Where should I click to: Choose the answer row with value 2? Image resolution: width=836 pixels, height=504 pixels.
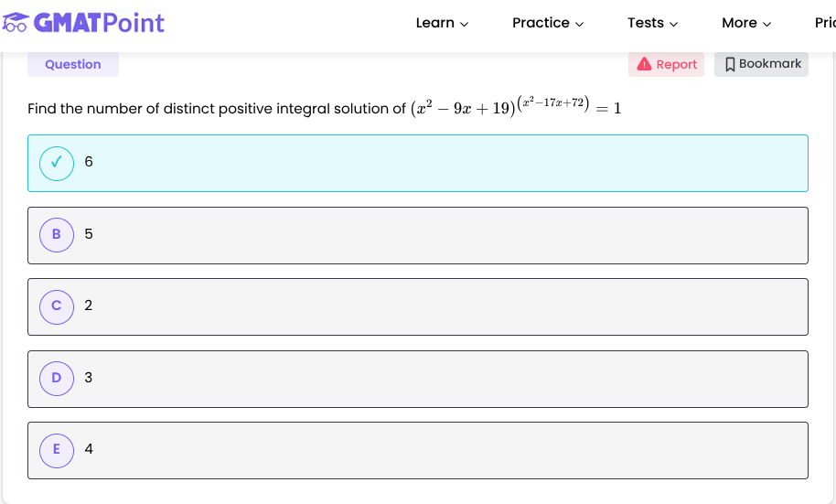(418, 306)
